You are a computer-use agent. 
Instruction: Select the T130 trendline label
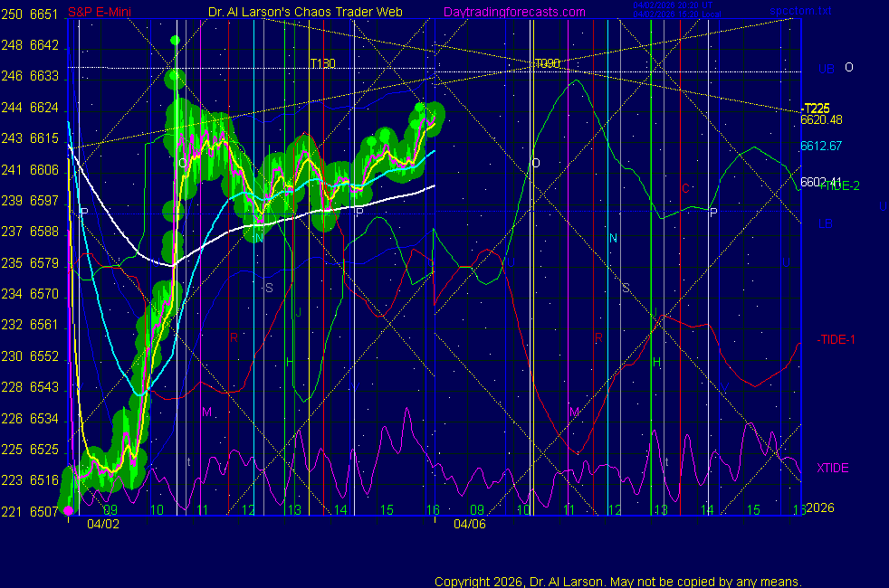(x=321, y=64)
